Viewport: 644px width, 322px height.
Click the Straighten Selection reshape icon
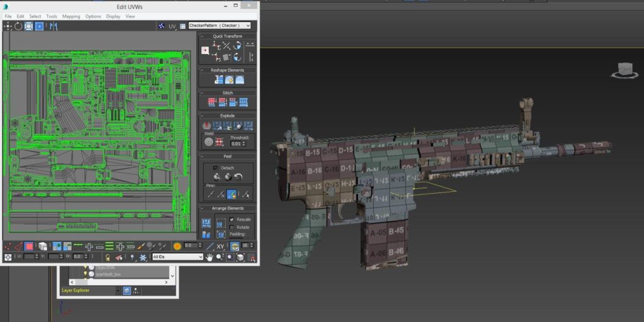click(x=219, y=80)
